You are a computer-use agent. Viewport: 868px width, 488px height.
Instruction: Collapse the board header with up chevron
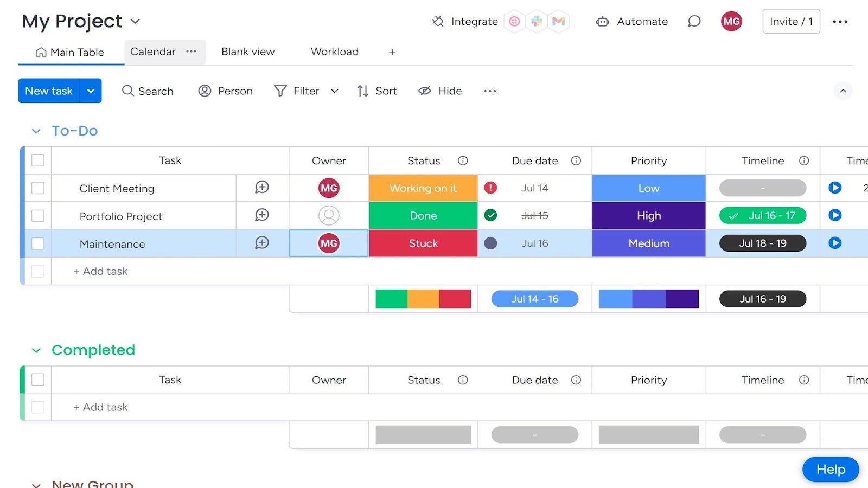click(843, 91)
